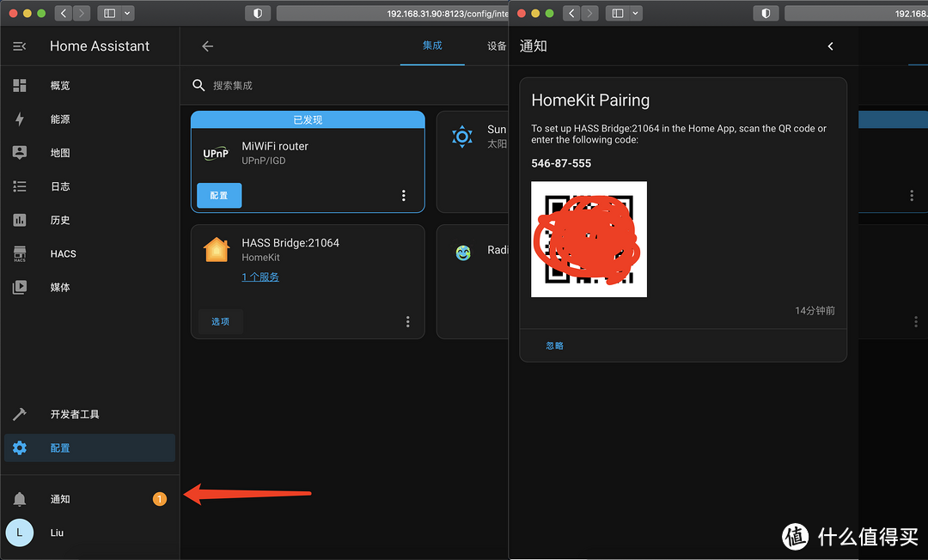928x560 pixels.
Task: Open the 1 个服务 link
Action: click(x=260, y=277)
